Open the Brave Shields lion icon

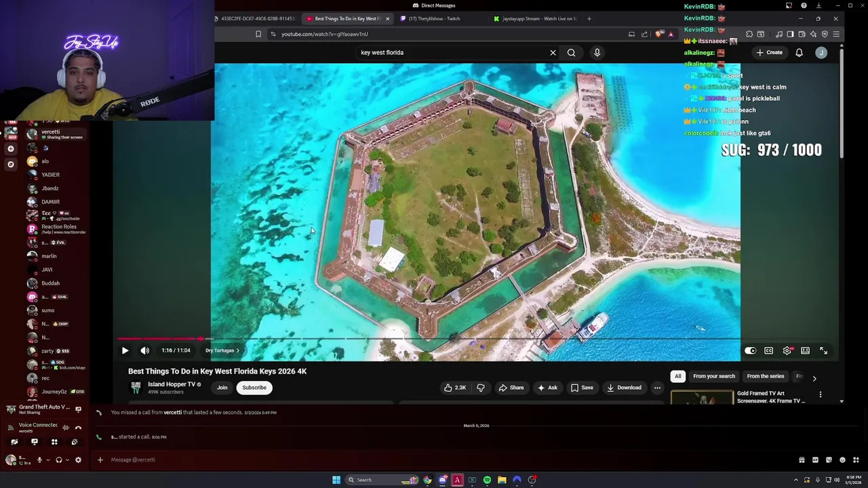(x=659, y=34)
